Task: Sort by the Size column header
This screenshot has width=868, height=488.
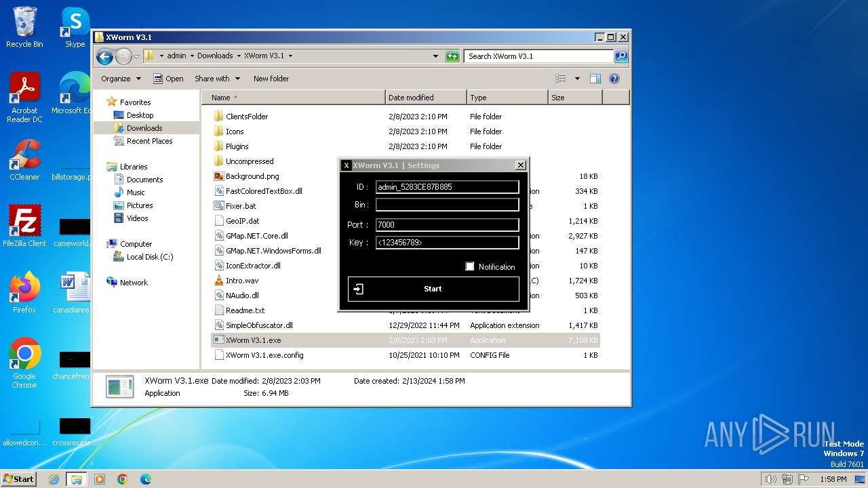Action: pyautogui.click(x=575, y=98)
